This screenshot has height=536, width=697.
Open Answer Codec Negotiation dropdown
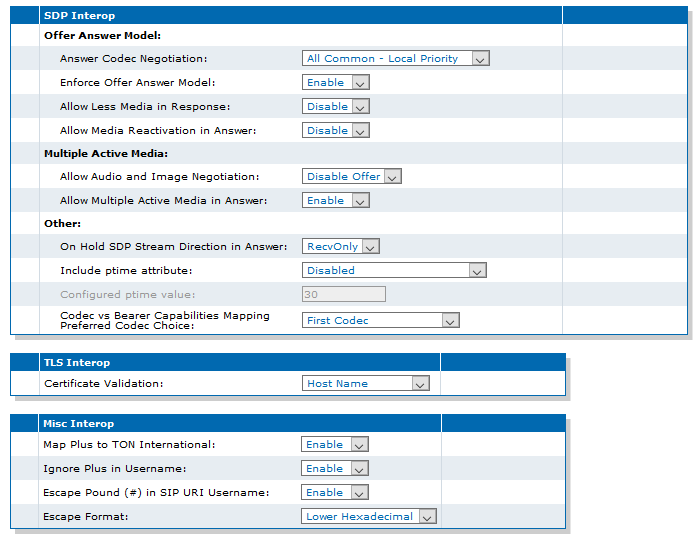point(396,58)
